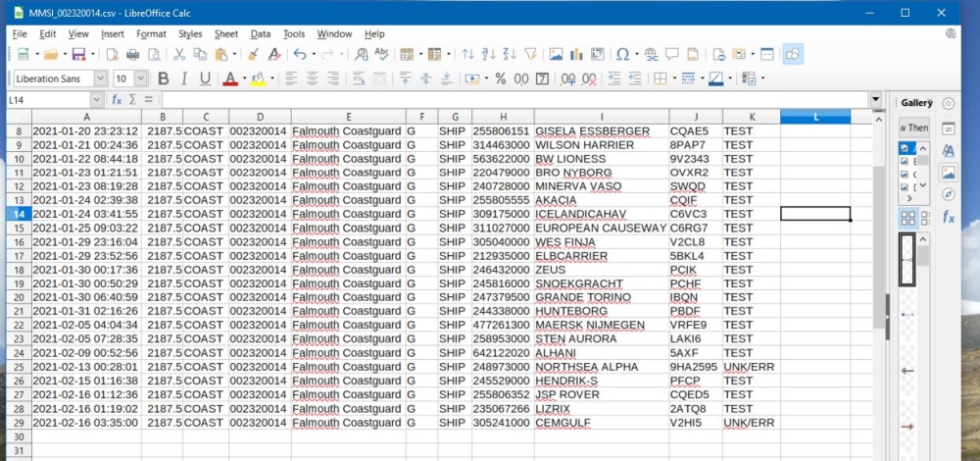Open the font size dropdown
980x461 pixels.
click(140, 78)
